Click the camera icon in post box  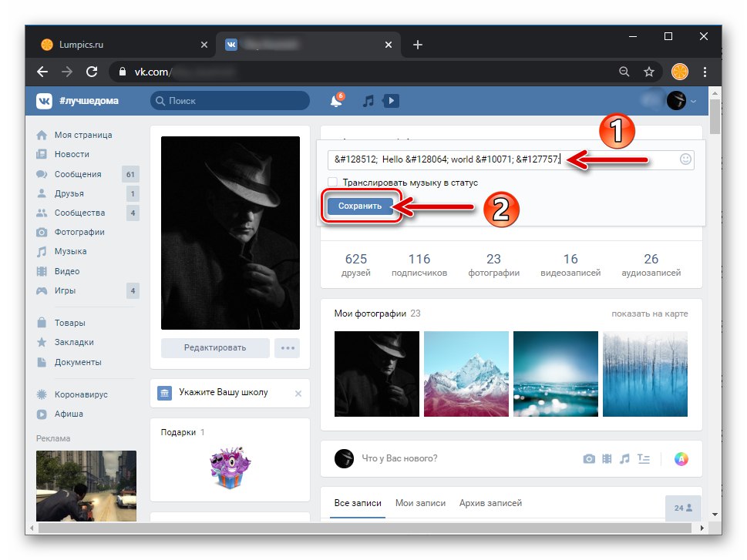[589, 459]
